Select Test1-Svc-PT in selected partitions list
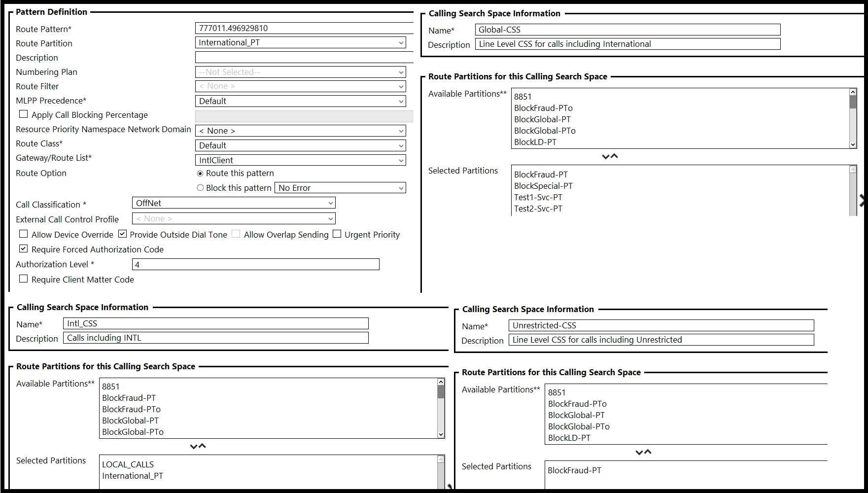Screen dimensions: 868x493 (x=538, y=197)
